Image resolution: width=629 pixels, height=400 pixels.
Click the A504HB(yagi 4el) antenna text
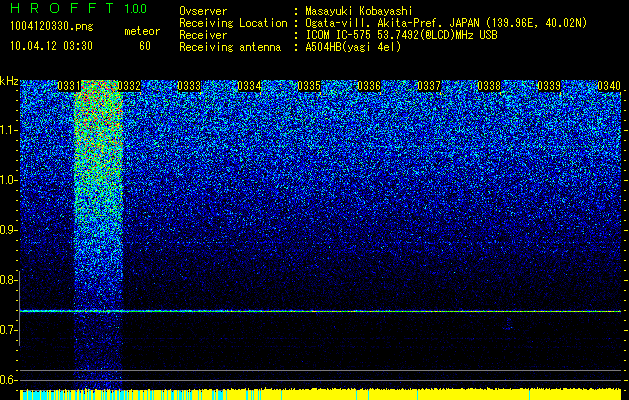tap(353, 47)
